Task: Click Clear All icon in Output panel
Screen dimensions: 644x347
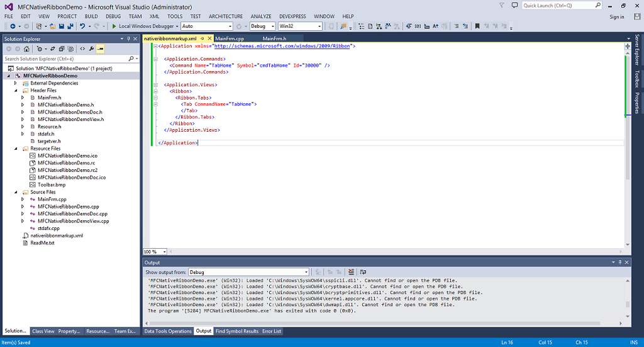Action: 351,272
